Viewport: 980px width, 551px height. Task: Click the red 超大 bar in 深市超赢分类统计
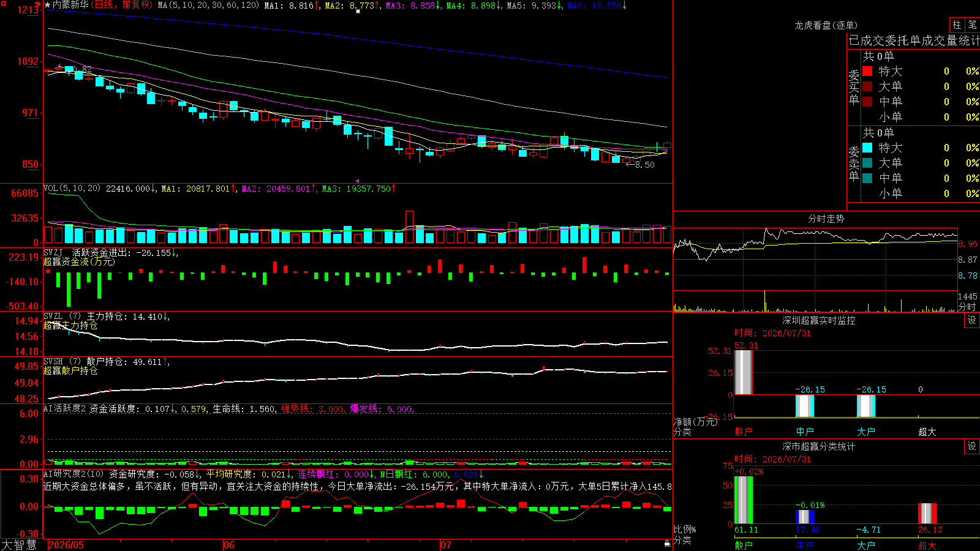point(927,514)
